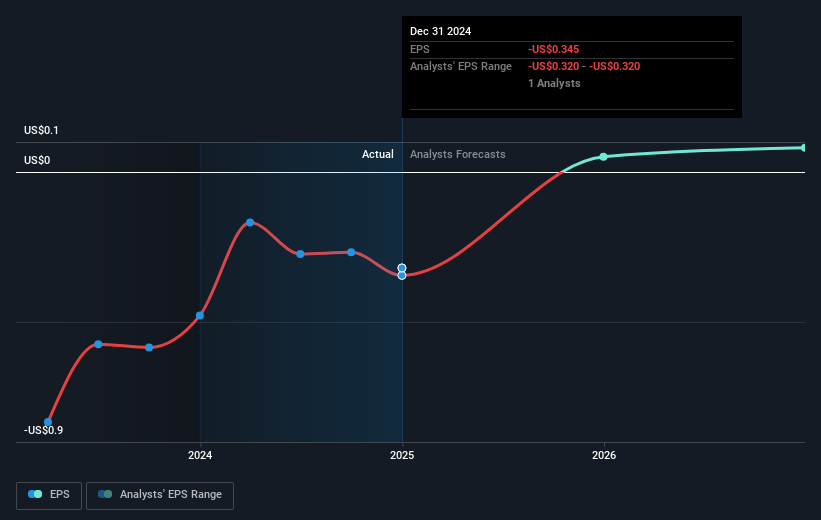Click the data point on the 2024 gridline

point(200,315)
